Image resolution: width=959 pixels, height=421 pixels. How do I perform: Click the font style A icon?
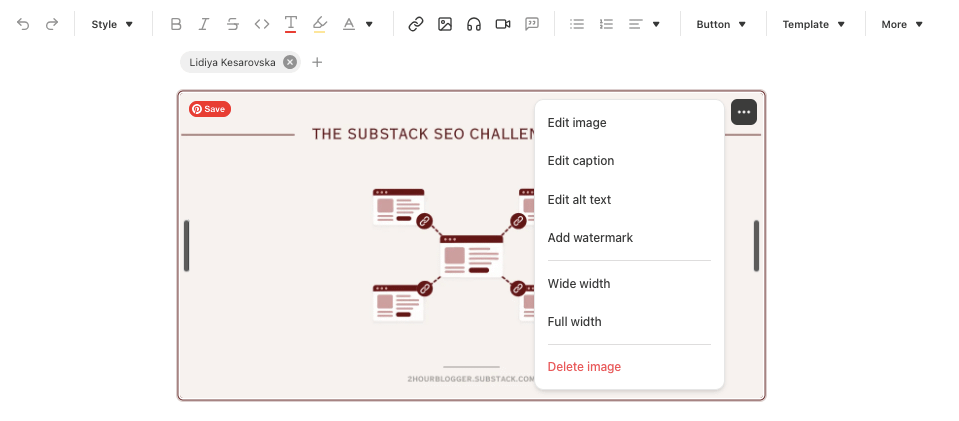349,24
